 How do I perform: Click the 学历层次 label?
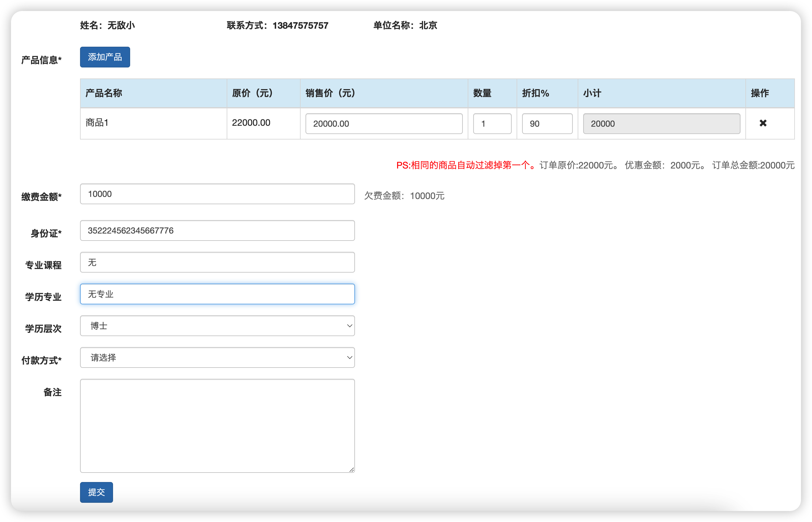43,328
